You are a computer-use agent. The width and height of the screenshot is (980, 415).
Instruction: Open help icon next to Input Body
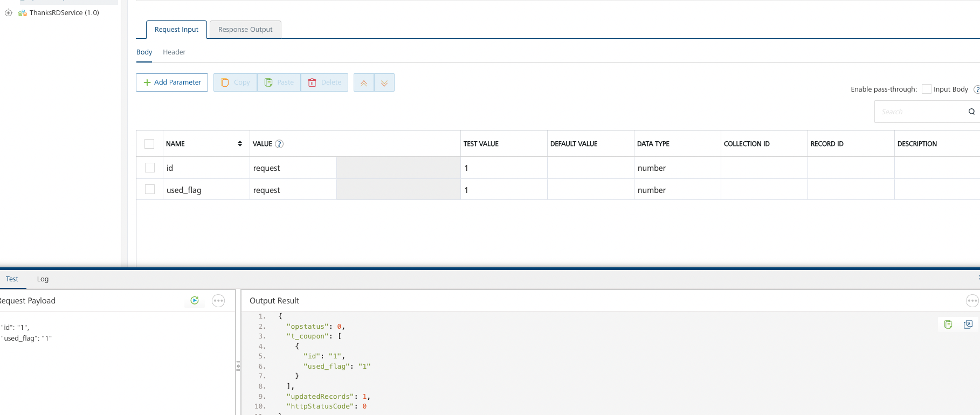pyautogui.click(x=977, y=89)
